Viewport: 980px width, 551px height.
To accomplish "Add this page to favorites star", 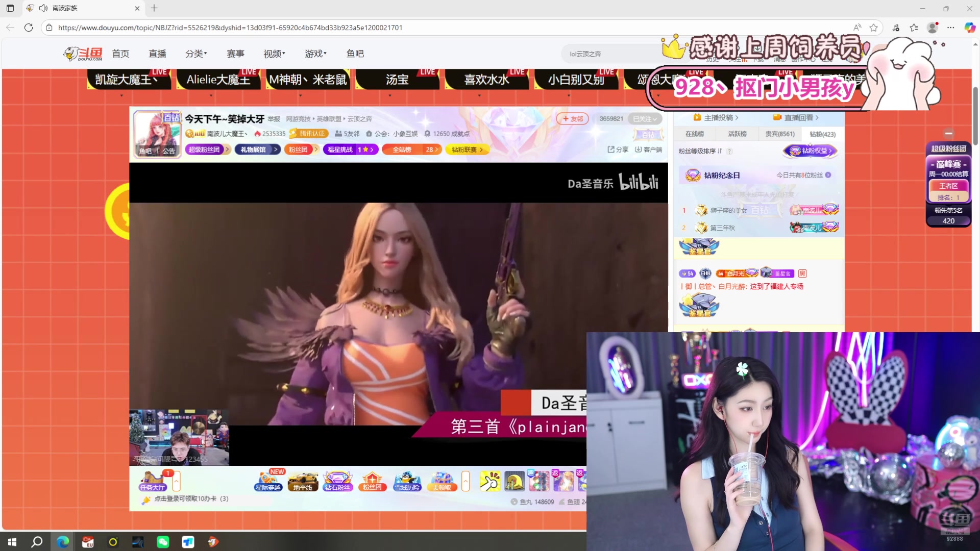I will tap(873, 28).
